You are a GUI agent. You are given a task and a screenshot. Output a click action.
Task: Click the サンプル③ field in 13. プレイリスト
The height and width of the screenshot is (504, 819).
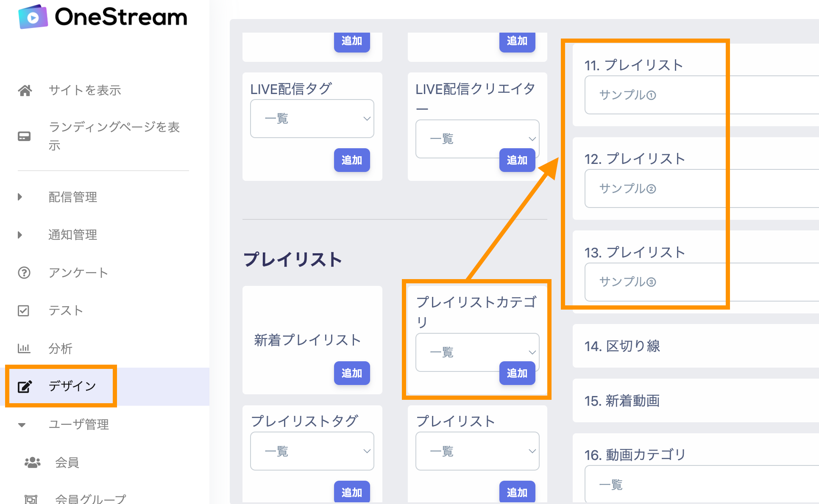[x=702, y=282]
